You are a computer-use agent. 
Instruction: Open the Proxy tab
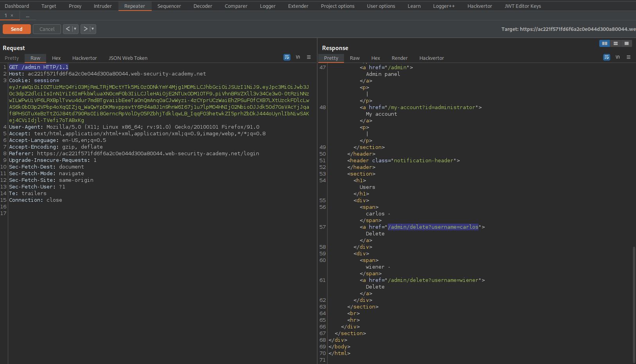pyautogui.click(x=75, y=6)
